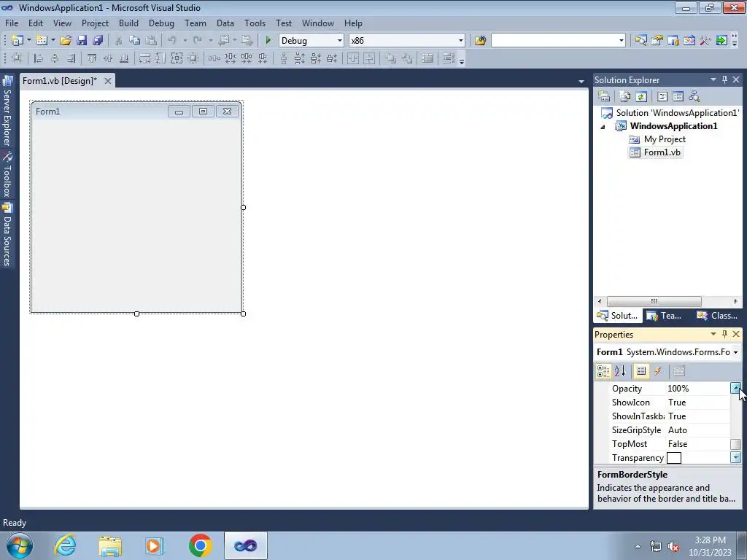This screenshot has height=560, width=747.
Task: Switch to the Class View tab
Action: click(716, 315)
